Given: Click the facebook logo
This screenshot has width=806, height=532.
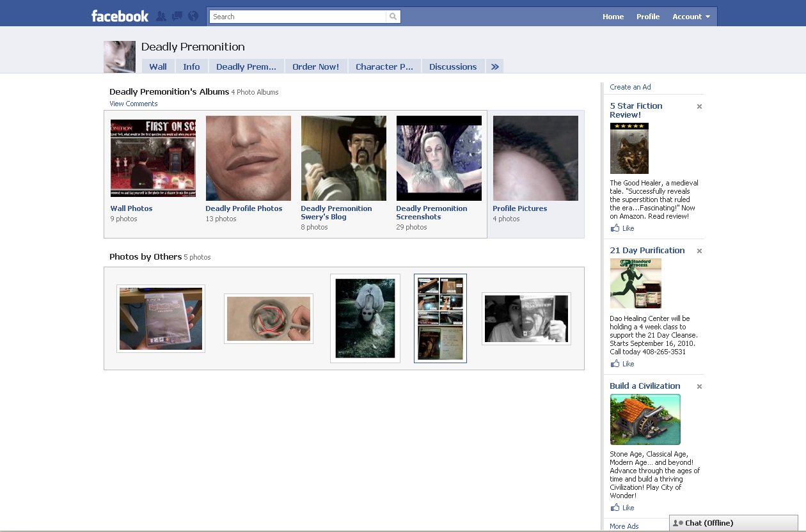Looking at the screenshot, I should 120,16.
